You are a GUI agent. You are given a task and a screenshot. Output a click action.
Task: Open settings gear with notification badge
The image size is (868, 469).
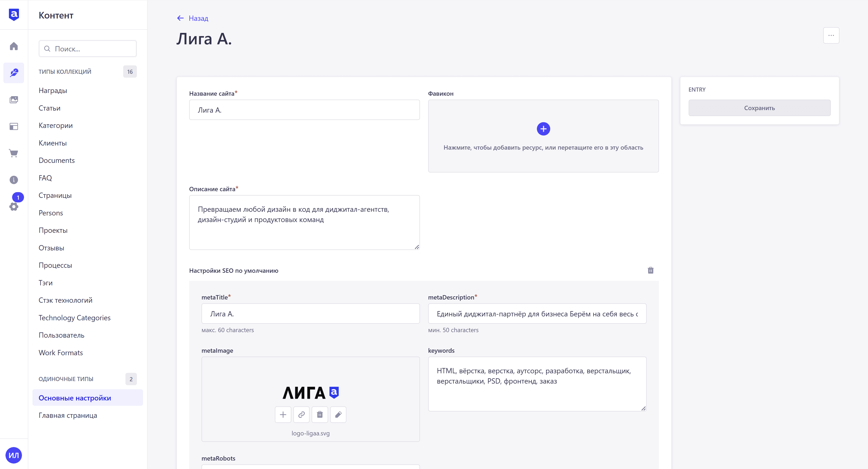(14, 206)
